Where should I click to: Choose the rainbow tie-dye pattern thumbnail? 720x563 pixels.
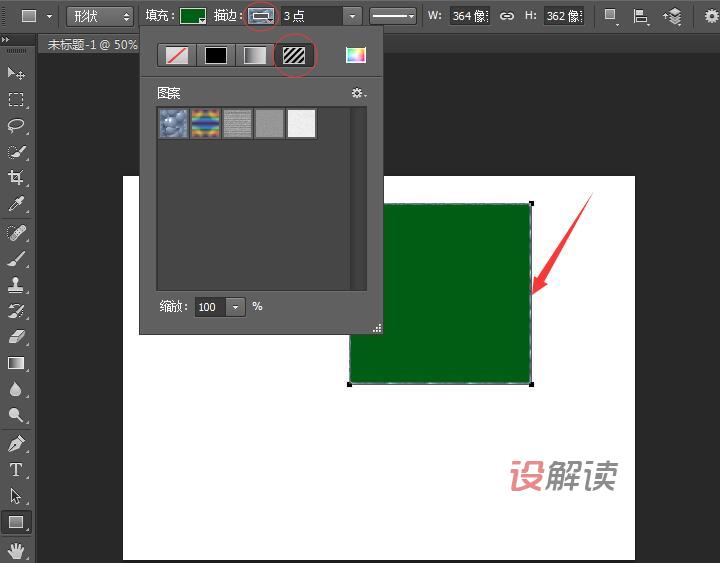205,124
